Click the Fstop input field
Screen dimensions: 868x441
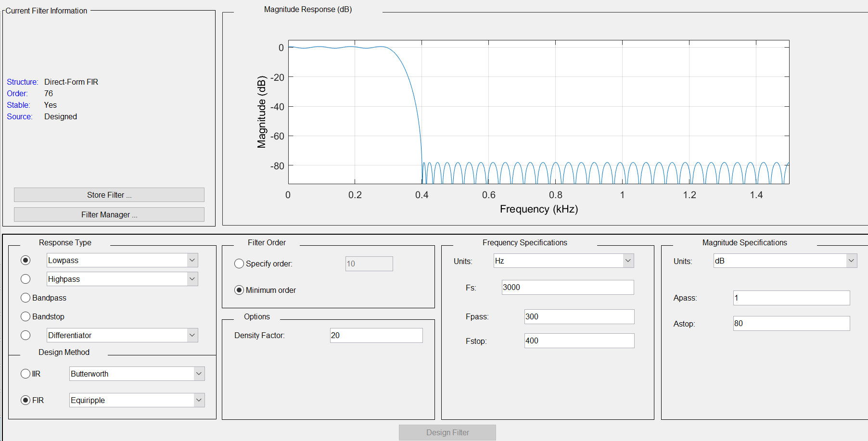click(x=579, y=340)
